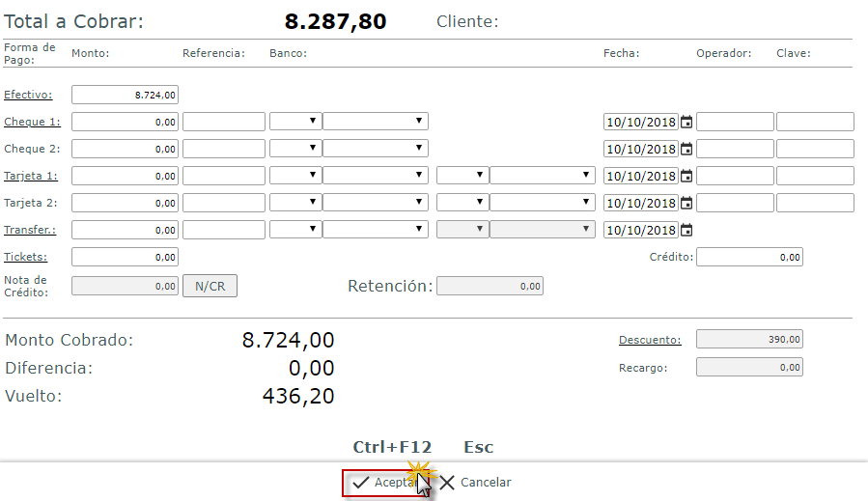
Task: Focus the Cheque 1 Clave field
Action: pos(815,122)
